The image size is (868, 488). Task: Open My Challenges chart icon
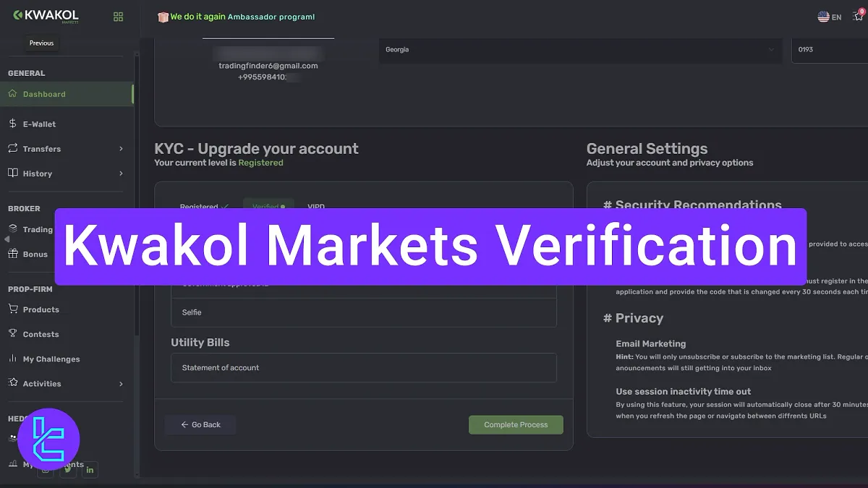click(x=12, y=359)
